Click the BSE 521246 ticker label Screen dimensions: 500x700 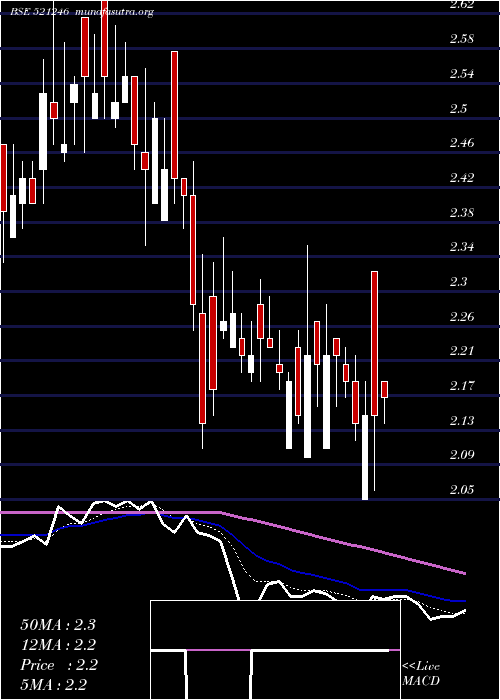pos(39,12)
